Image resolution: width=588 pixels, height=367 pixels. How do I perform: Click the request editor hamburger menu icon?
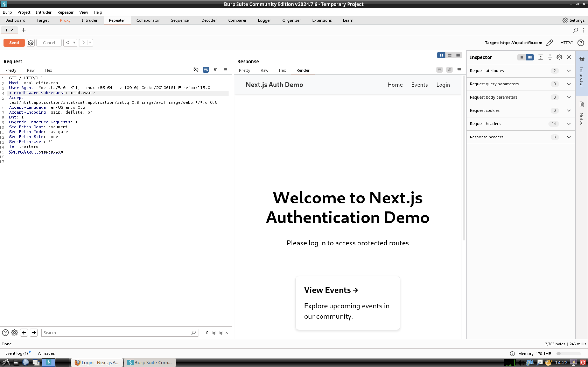pyautogui.click(x=225, y=70)
